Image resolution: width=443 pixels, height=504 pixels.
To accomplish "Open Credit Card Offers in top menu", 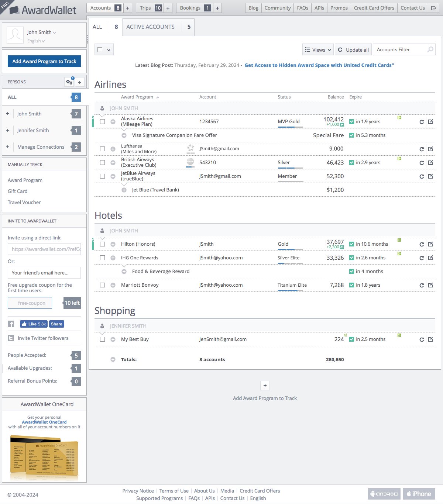I will (374, 8).
